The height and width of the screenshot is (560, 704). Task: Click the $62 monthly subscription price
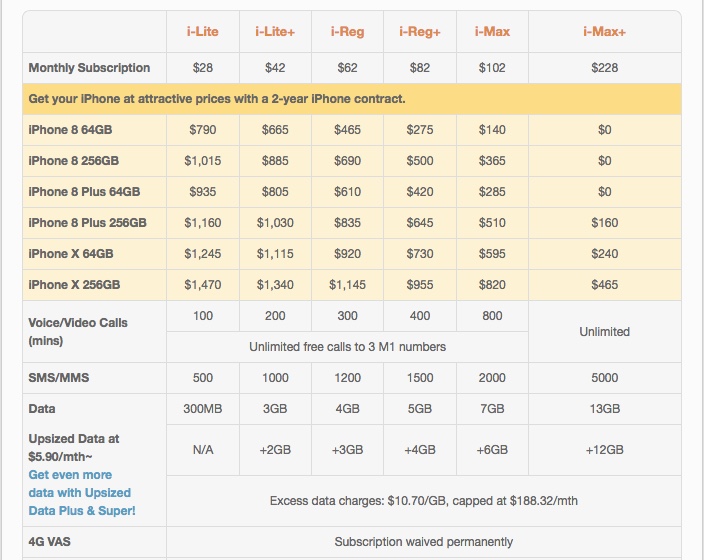348,68
